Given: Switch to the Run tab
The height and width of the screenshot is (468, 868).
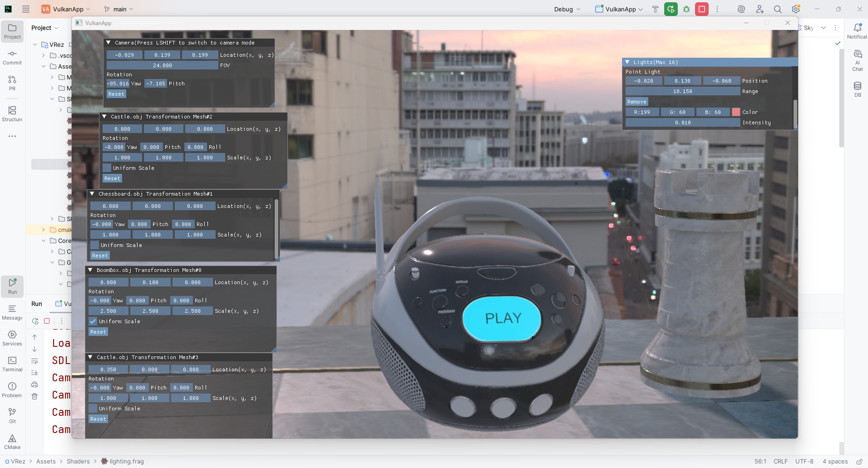Looking at the screenshot, I should pos(37,304).
